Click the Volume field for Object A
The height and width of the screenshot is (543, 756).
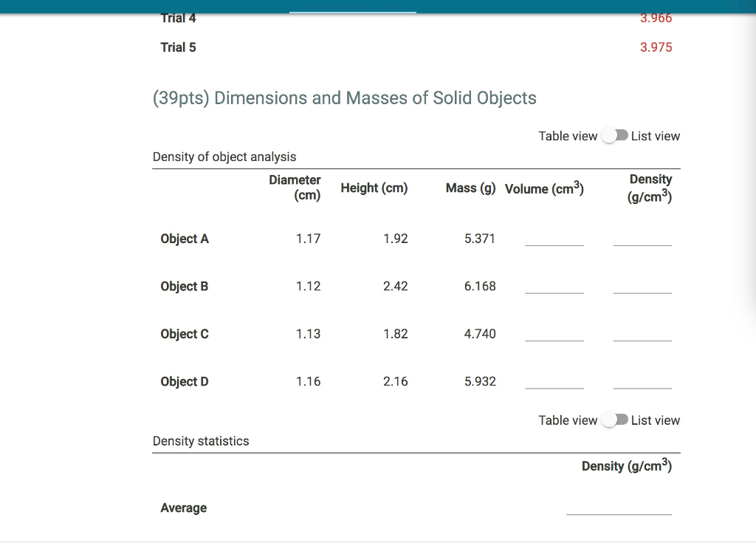tap(554, 242)
